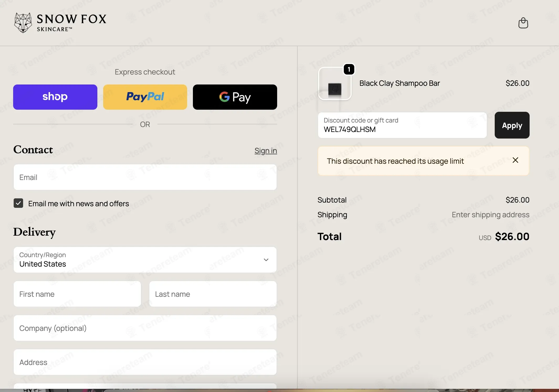Viewport: 559px width, 392px height.
Task: Focus the Last name field
Action: tap(213, 294)
